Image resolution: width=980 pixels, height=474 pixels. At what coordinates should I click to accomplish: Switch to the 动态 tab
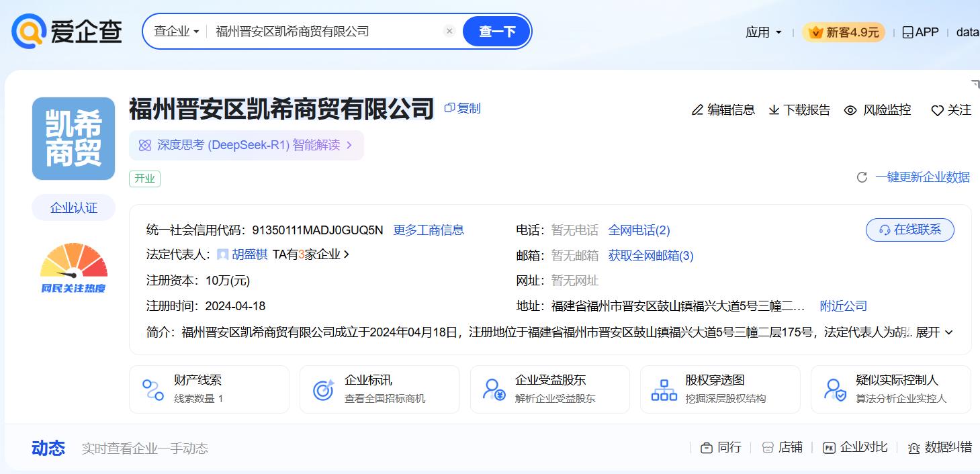click(48, 448)
